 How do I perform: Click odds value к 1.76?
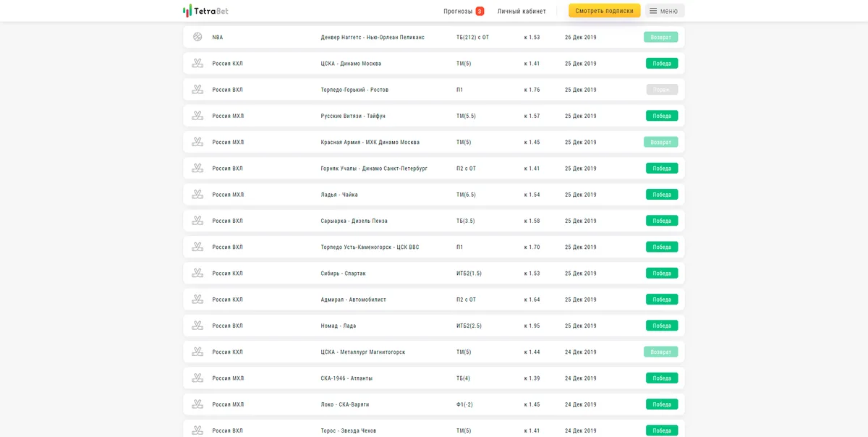click(x=532, y=90)
